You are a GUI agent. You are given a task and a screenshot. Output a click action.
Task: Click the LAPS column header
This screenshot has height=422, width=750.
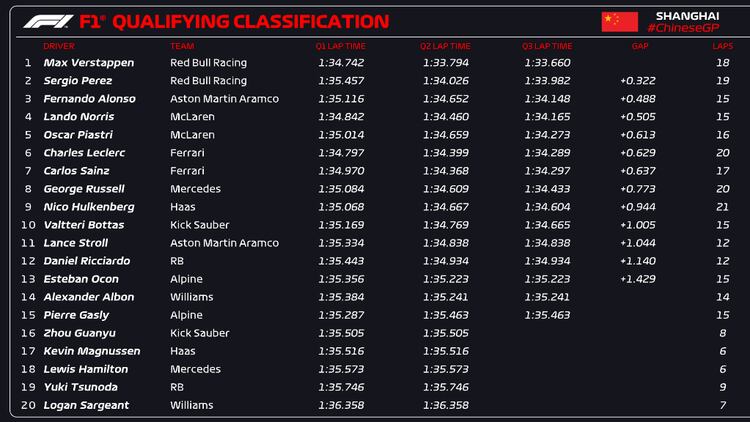723,45
